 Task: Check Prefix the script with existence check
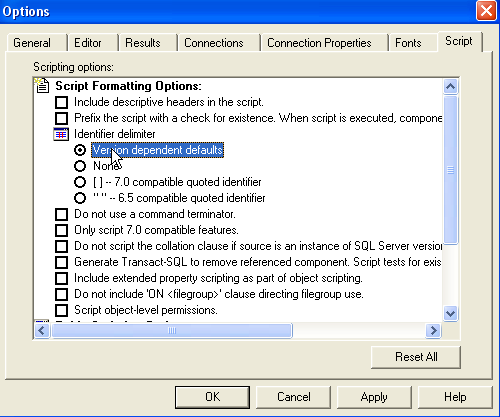tap(61, 118)
